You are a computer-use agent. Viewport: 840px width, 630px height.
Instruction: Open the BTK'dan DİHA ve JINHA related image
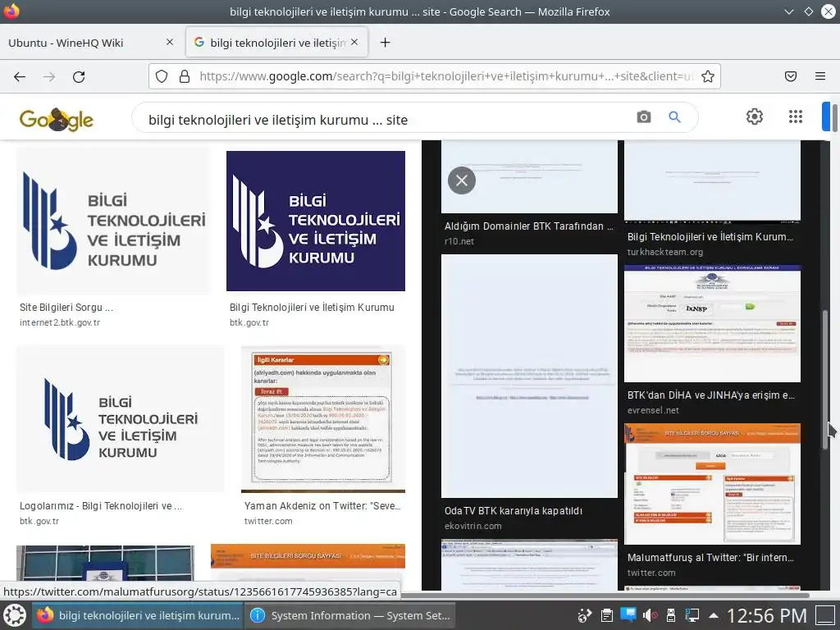(713, 323)
